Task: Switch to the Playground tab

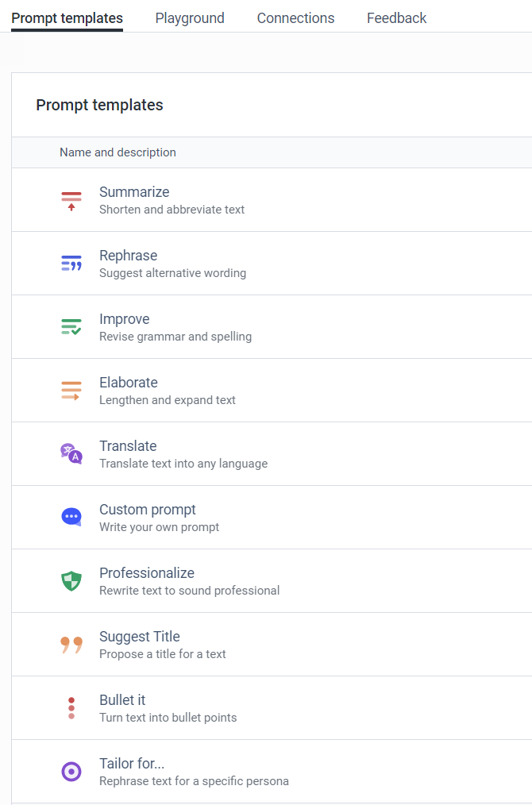Action: pyautogui.click(x=190, y=18)
